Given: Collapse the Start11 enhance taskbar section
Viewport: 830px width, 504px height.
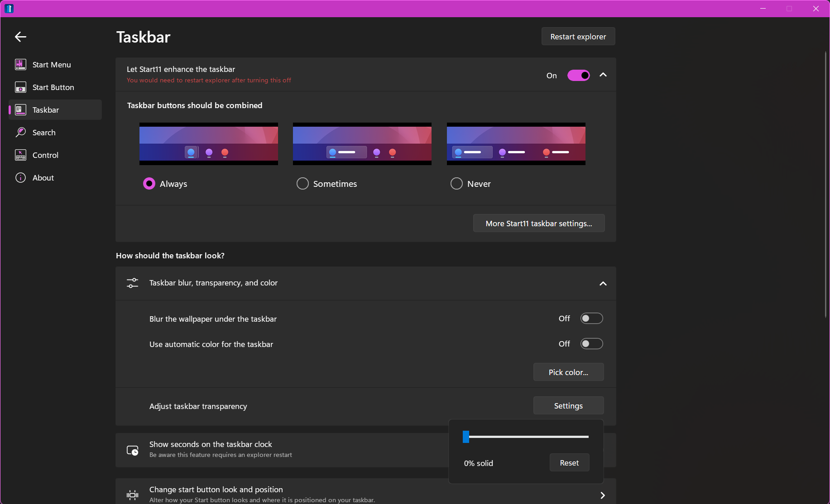Looking at the screenshot, I should pos(603,75).
